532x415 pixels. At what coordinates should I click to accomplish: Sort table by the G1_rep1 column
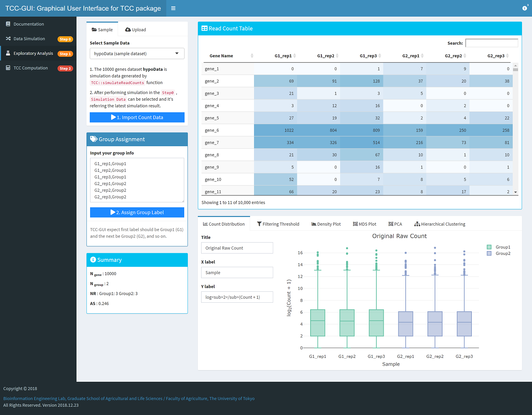283,56
